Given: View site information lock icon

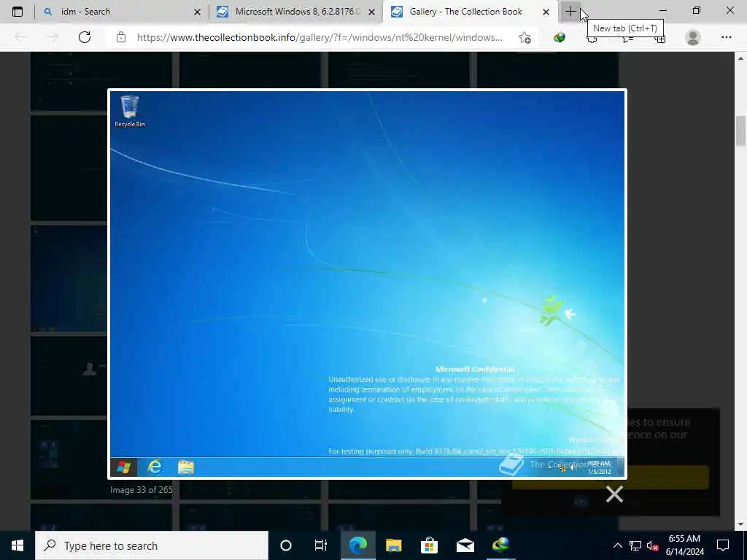Looking at the screenshot, I should click(x=121, y=37).
